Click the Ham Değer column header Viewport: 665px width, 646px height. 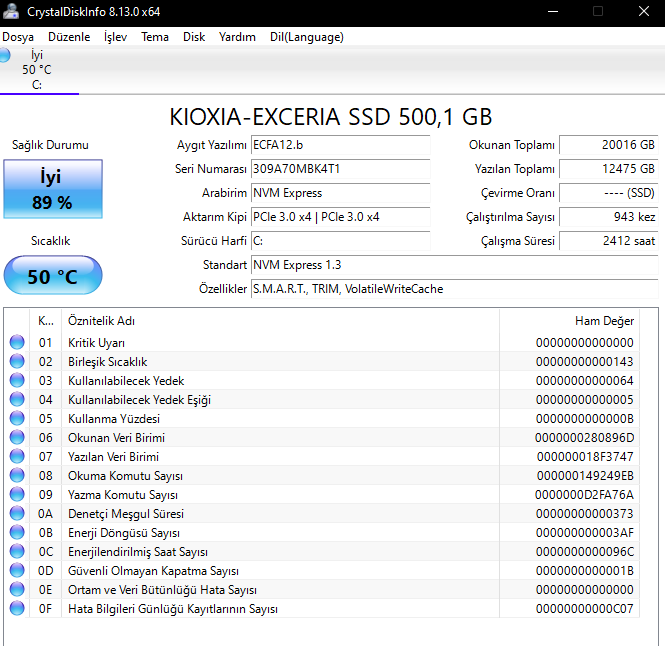pyautogui.click(x=570, y=321)
